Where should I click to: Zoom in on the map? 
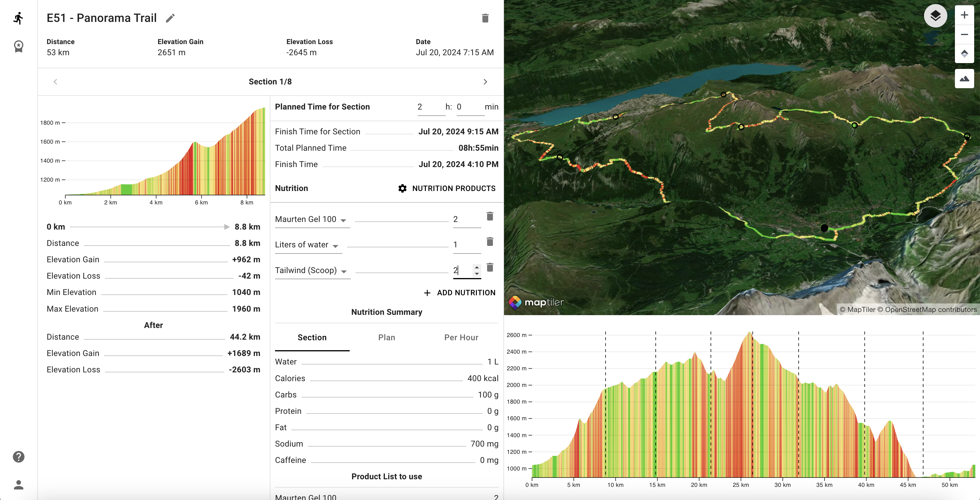pyautogui.click(x=964, y=15)
